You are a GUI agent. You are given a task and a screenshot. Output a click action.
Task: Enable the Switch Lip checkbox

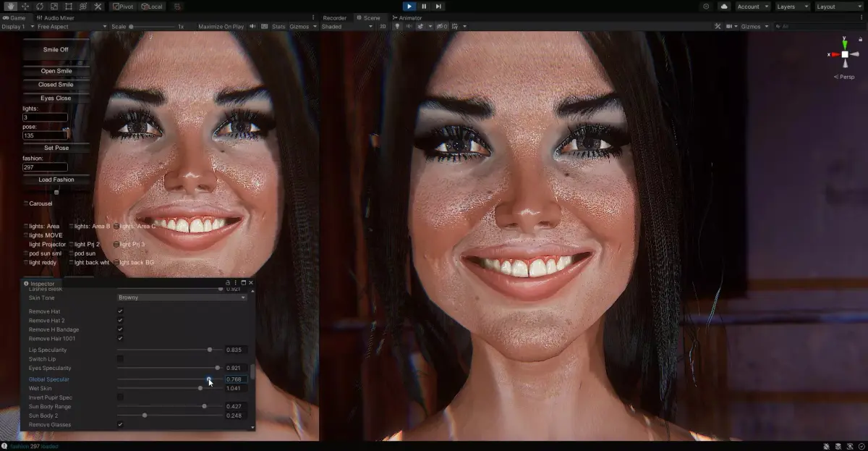pyautogui.click(x=120, y=359)
